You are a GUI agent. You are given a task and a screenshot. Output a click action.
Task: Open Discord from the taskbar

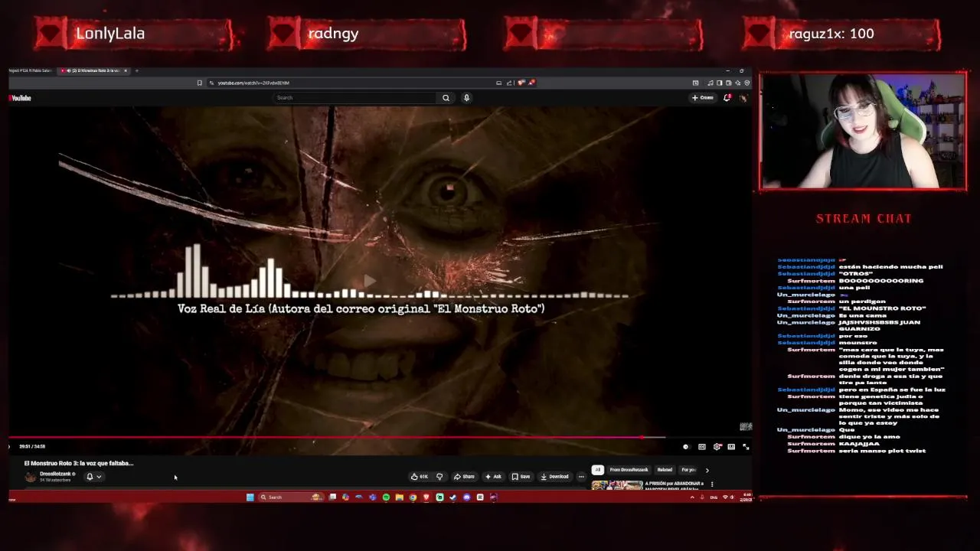pyautogui.click(x=466, y=497)
